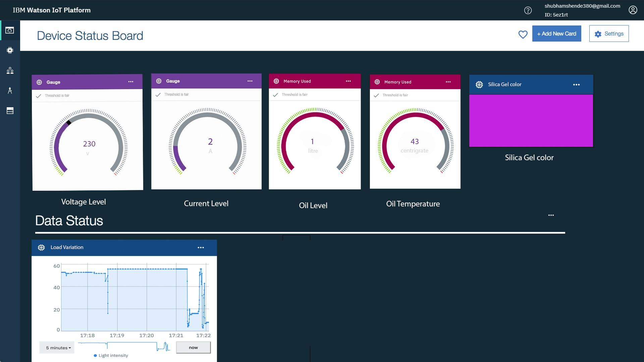Click the magenta Silica Gel color swatch
644x362 pixels.
[x=531, y=121]
